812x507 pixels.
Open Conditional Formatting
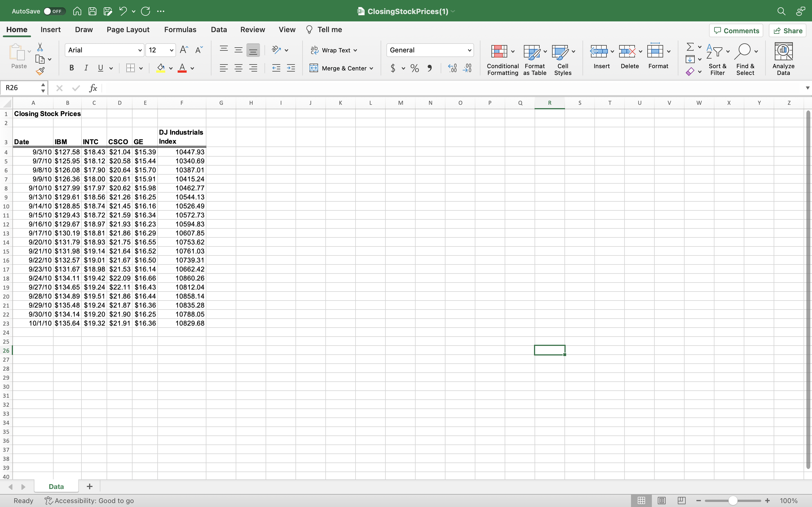click(502, 60)
